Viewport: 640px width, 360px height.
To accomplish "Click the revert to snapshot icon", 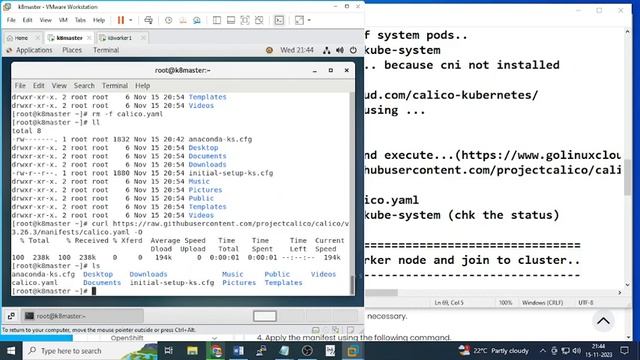I will (x=182, y=20).
